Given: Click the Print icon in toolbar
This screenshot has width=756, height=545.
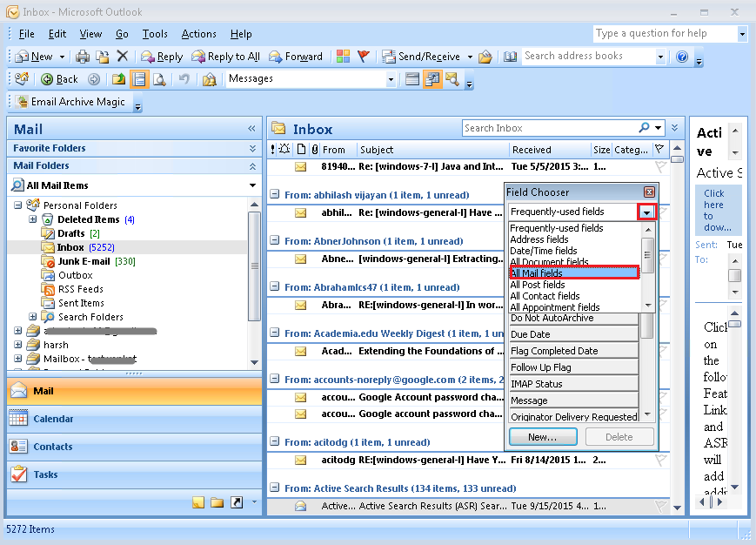Looking at the screenshot, I should coord(83,57).
